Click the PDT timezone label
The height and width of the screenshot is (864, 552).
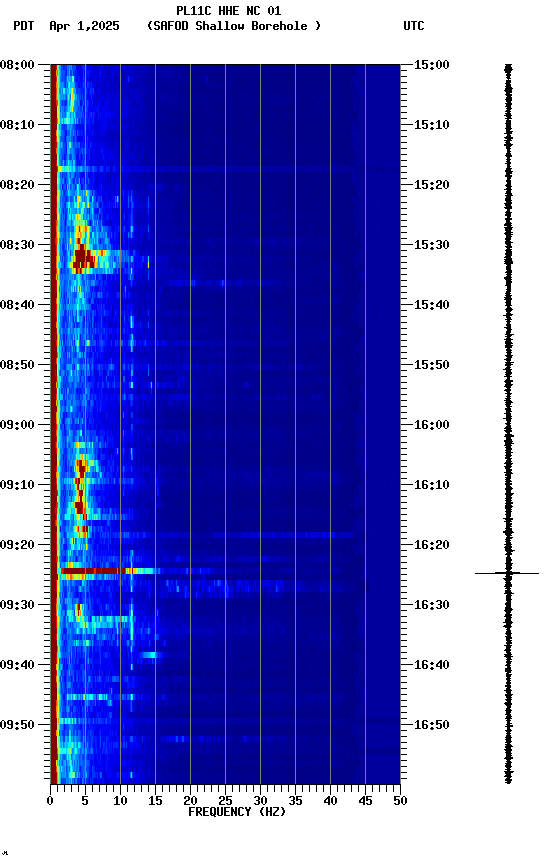[x=24, y=26]
